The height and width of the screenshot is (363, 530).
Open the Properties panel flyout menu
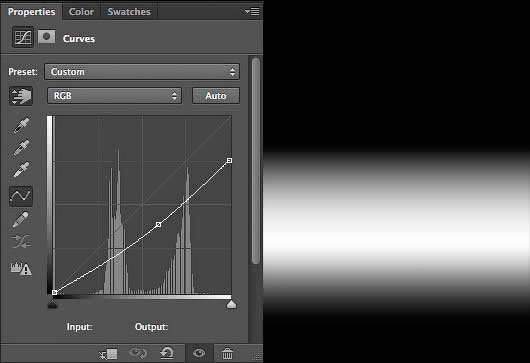coord(252,11)
